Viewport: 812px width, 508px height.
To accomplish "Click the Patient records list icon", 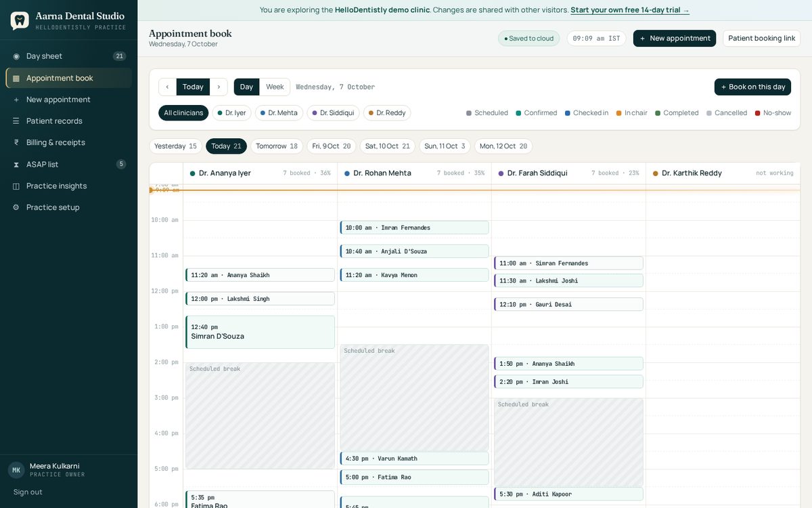I will [16, 121].
